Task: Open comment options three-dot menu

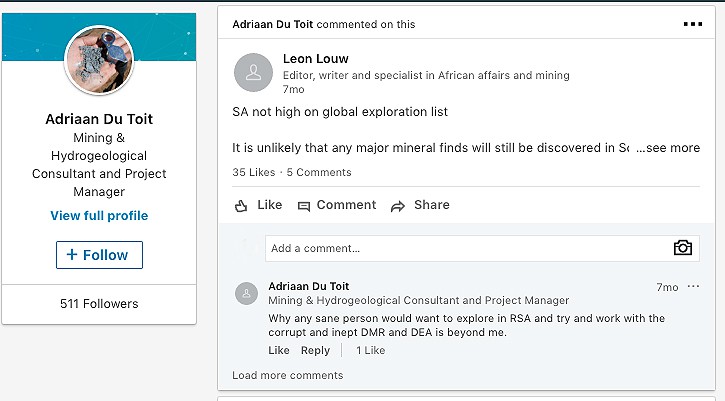Action: pos(694,287)
